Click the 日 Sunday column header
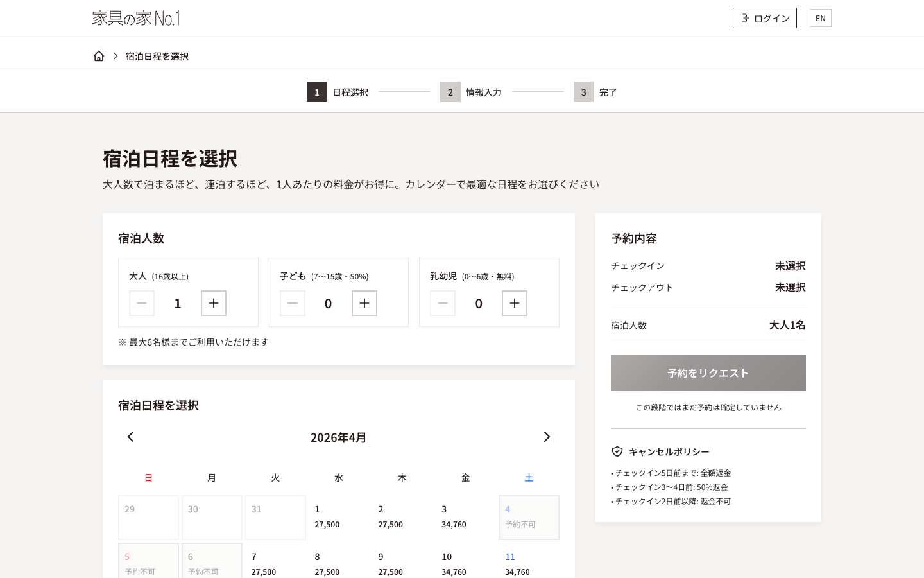924x578 pixels. [148, 477]
